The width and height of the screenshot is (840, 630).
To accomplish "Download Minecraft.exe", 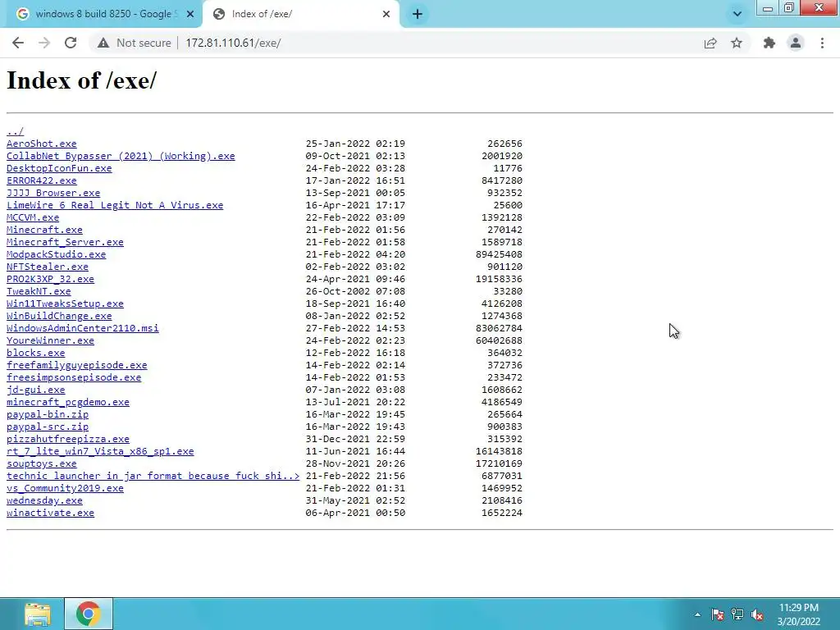I will (x=44, y=230).
